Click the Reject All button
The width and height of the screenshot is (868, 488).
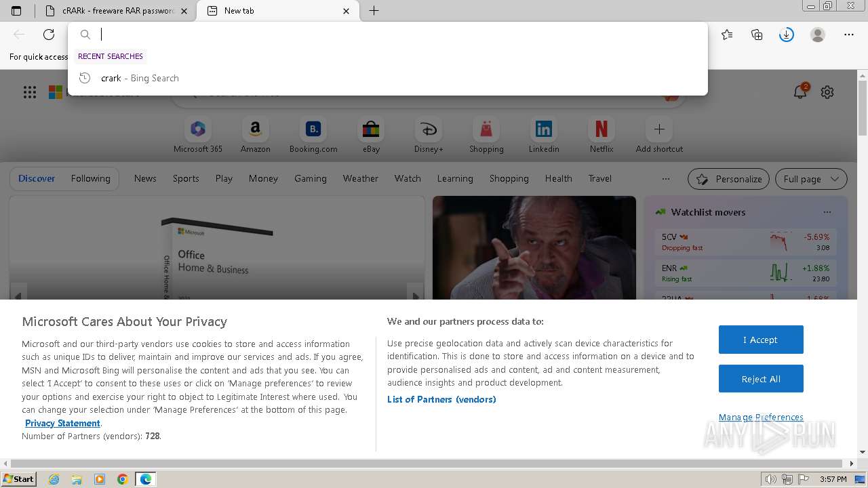(x=761, y=379)
